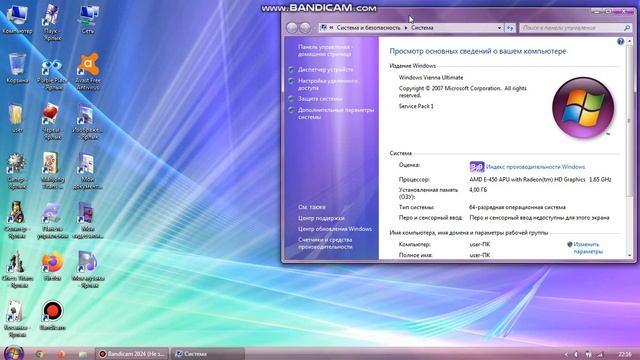Image resolution: width=640 pixels, height=360 pixels.
Task: Open Дополнительные параметры системы link
Action: pyautogui.click(x=336, y=113)
